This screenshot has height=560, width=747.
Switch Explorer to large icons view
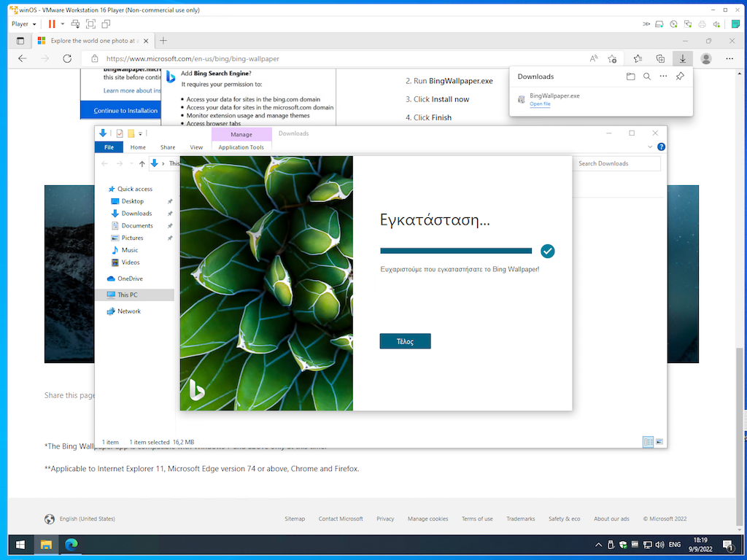[x=659, y=442]
